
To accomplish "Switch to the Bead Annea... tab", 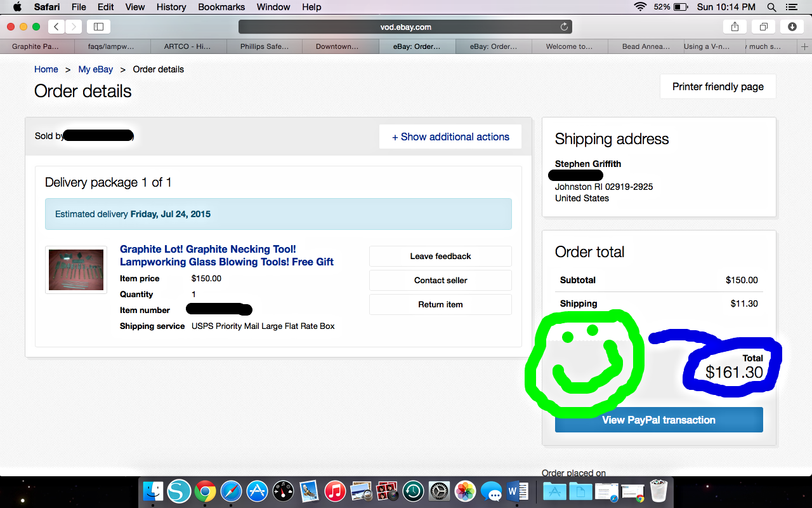I will [x=645, y=46].
